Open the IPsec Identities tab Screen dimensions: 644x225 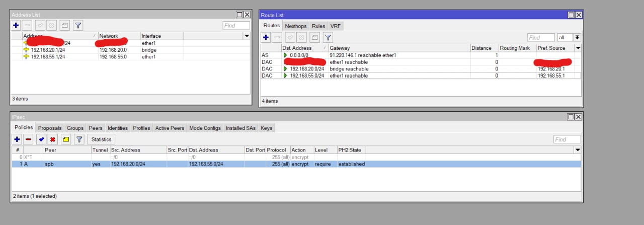(118, 128)
